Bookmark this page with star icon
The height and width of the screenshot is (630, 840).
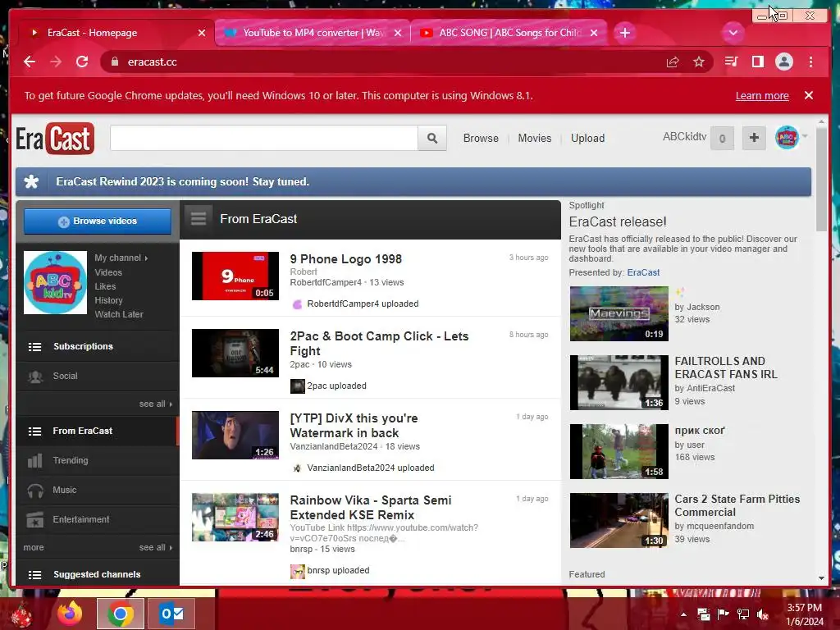pyautogui.click(x=699, y=62)
